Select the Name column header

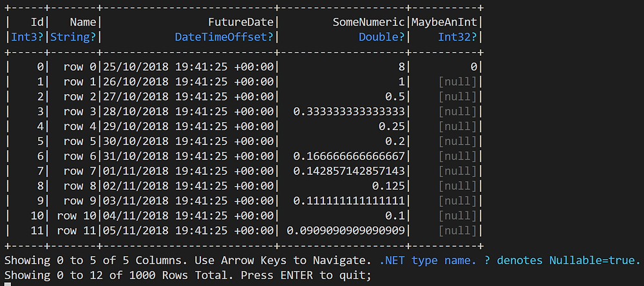tap(83, 22)
